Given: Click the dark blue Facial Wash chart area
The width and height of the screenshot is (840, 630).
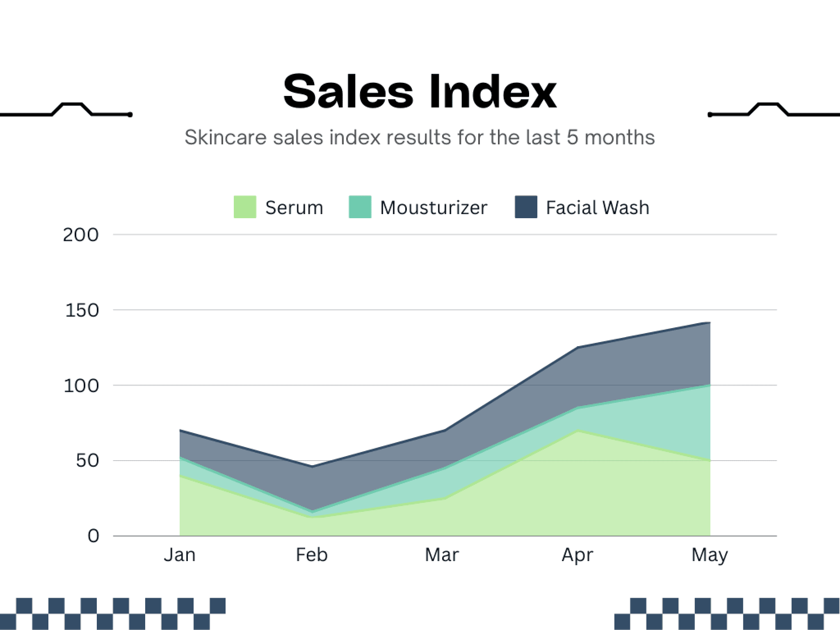Looking at the screenshot, I should (x=615, y=369).
